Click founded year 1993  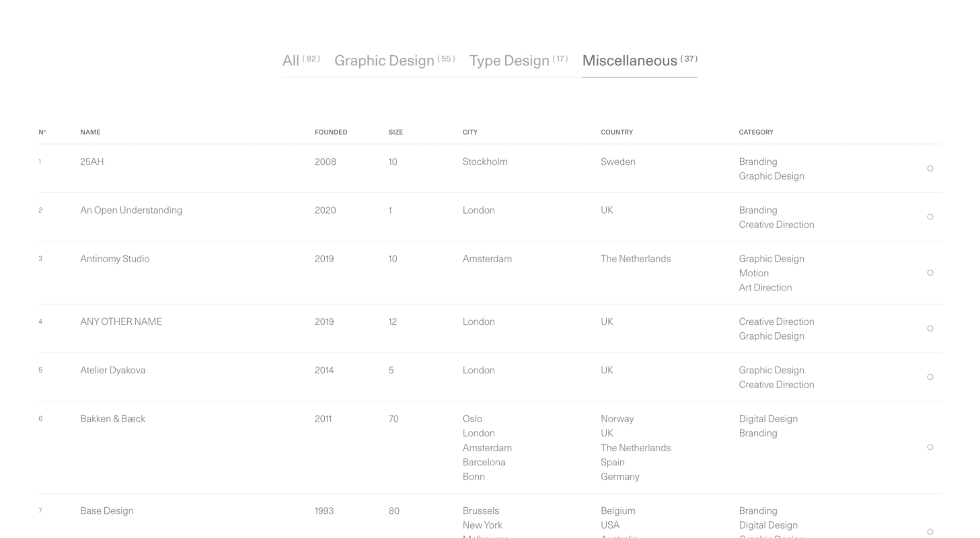click(324, 511)
